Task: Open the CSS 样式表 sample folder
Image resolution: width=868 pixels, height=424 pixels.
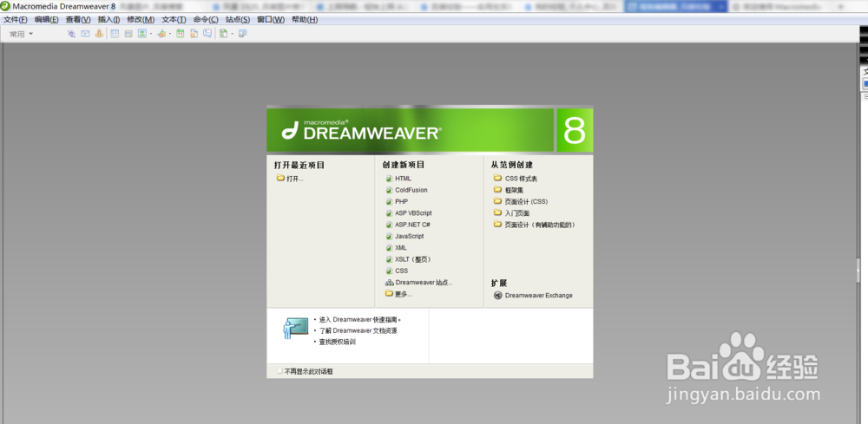Action: 516,179
